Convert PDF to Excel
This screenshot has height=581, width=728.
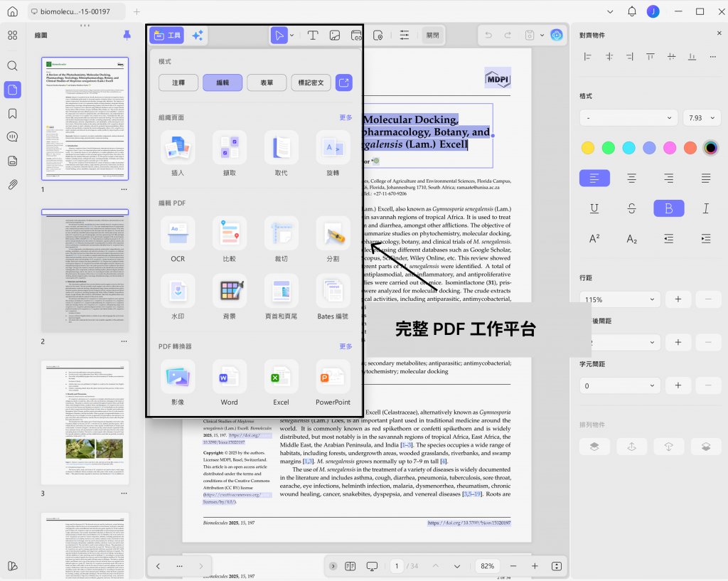281,383
